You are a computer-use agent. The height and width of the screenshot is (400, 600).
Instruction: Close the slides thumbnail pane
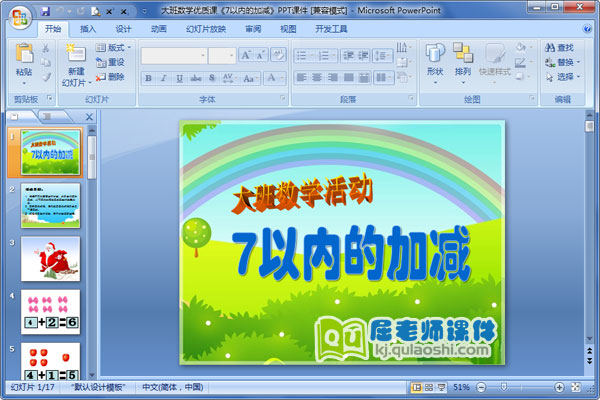click(89, 117)
